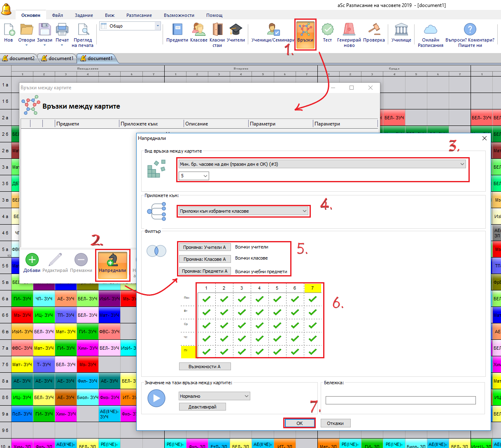Open the Училище building icon
This screenshot has height=448, width=501.
point(401,30)
